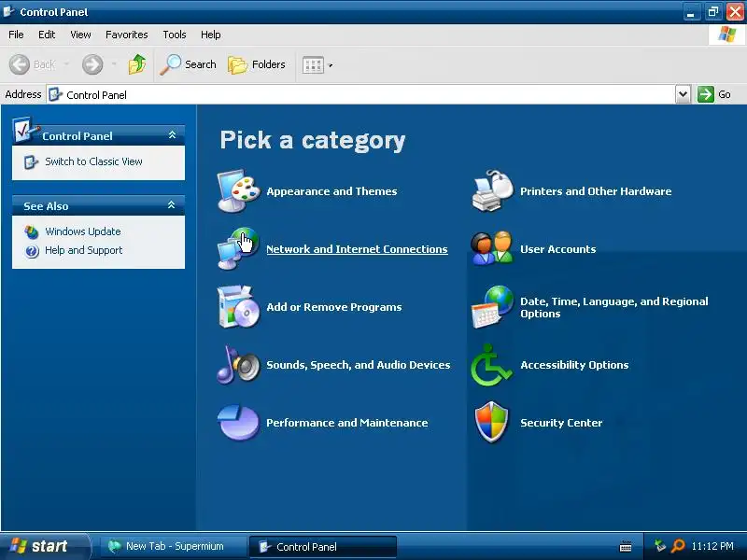The height and width of the screenshot is (560, 747).
Task: Click the Help and Support question mark icon
Action: [32, 251]
